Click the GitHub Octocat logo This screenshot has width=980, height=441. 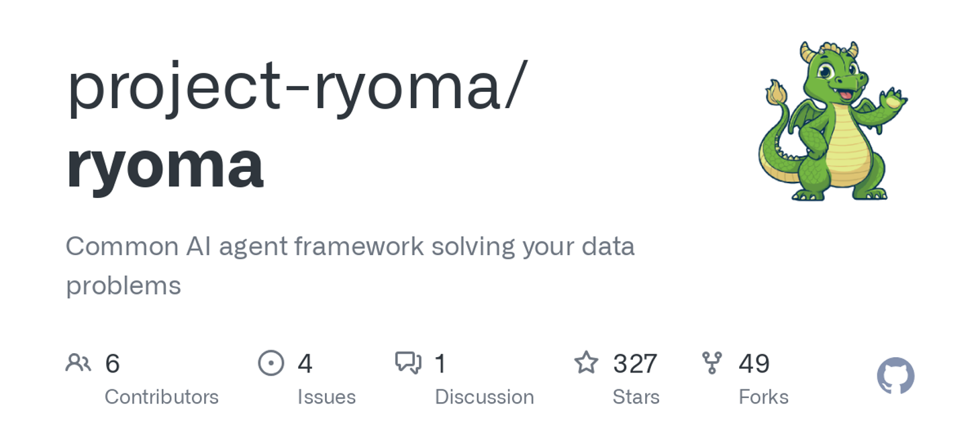895,376
